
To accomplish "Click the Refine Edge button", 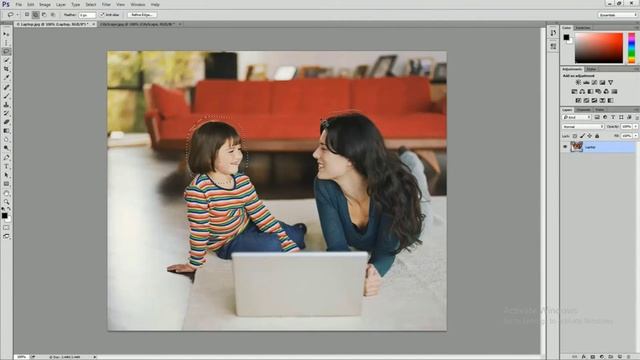I will (142, 15).
